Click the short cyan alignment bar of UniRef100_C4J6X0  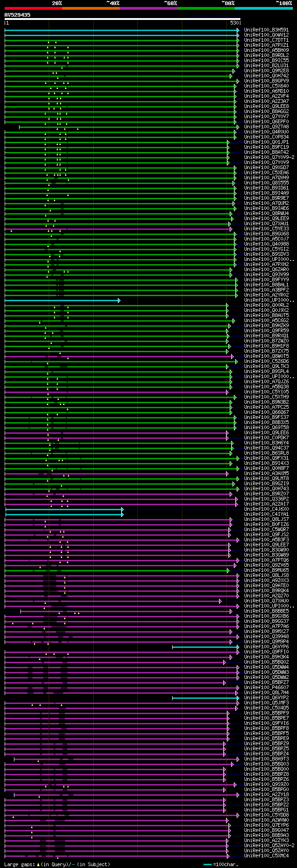pyautogui.click(x=64, y=509)
